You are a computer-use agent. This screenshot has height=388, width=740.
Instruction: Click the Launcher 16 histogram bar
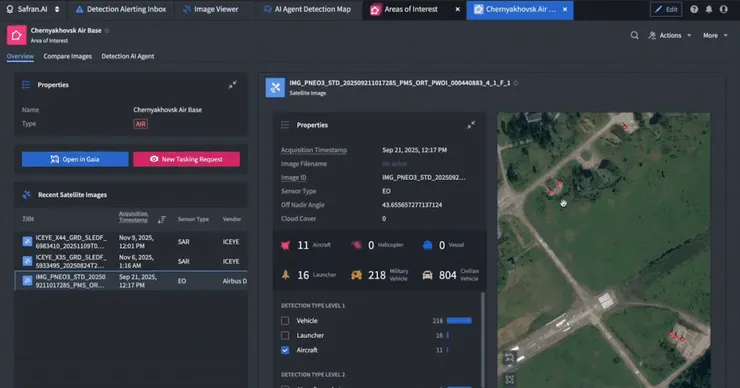point(448,335)
